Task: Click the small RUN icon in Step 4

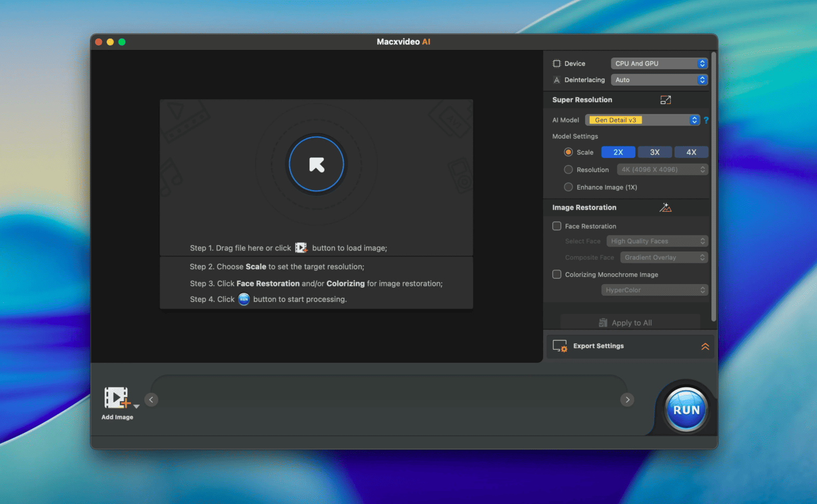Action: click(244, 299)
